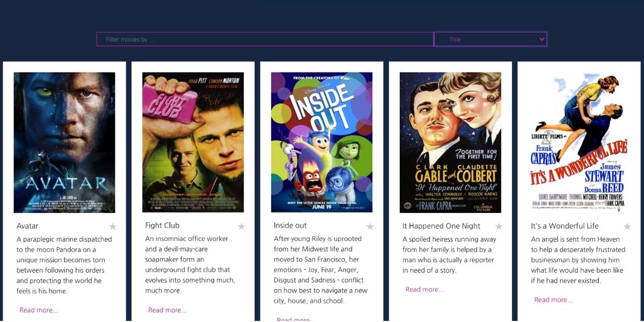Viewport: 644px width, 322px height.
Task: Click the 'Avatar' movie title
Action: click(27, 226)
